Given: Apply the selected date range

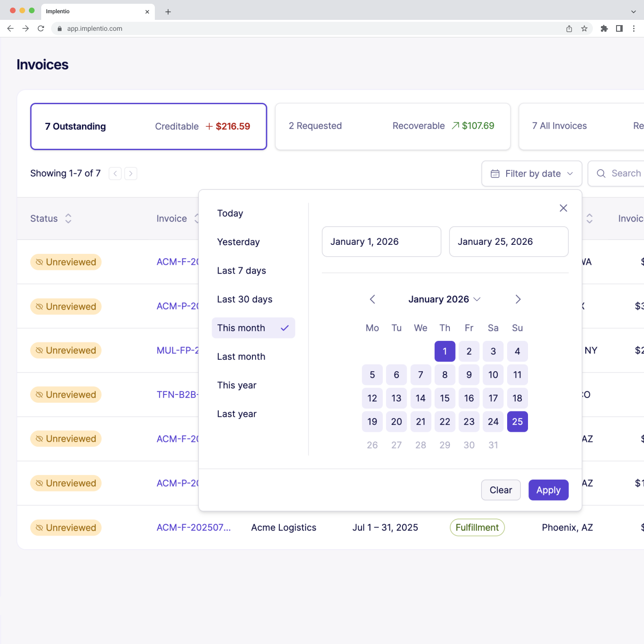Looking at the screenshot, I should click(x=548, y=490).
